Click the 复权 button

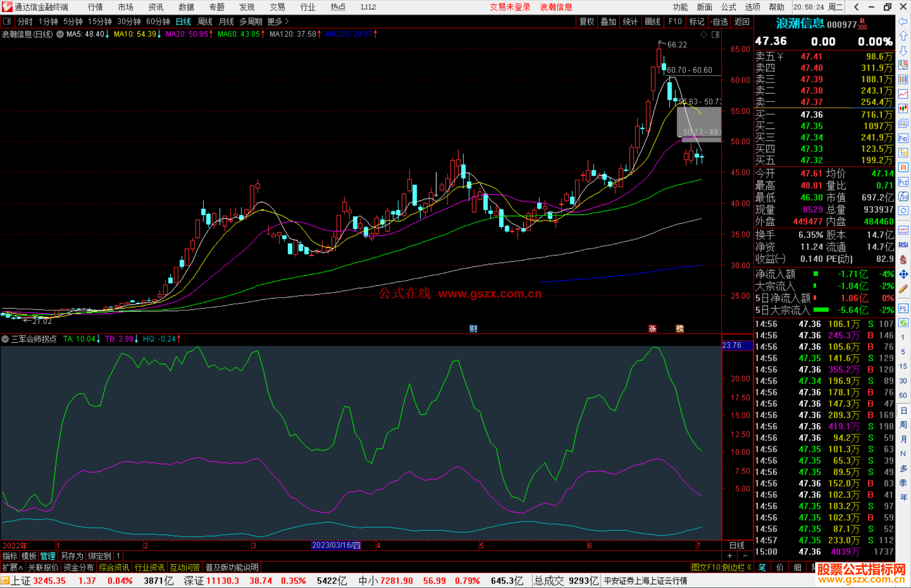pos(586,21)
